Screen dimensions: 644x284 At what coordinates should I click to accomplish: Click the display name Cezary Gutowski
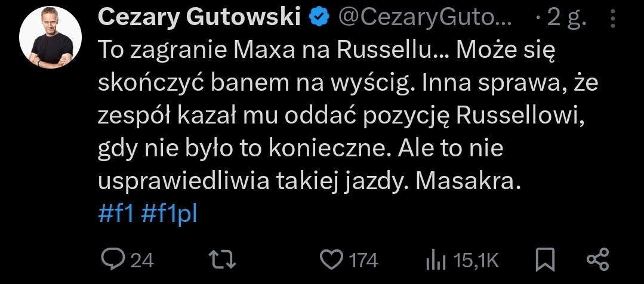(x=198, y=18)
